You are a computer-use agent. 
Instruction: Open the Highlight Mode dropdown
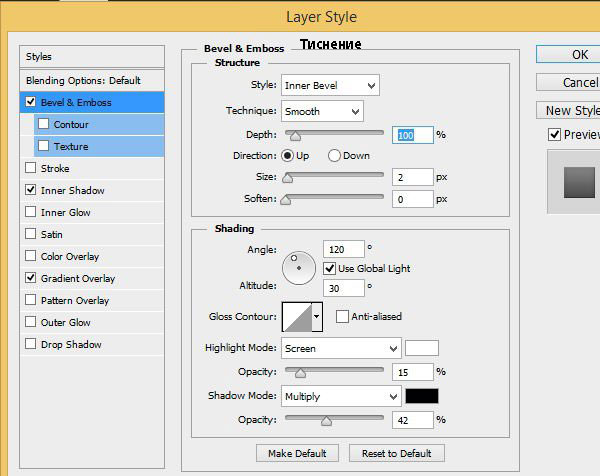[x=341, y=349]
